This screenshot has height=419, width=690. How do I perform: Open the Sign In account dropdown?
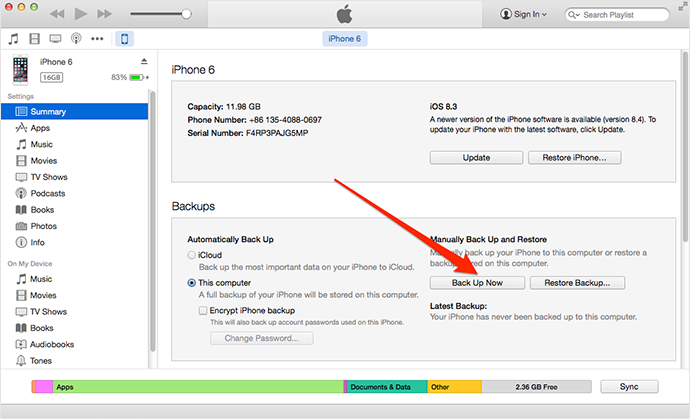(x=524, y=14)
